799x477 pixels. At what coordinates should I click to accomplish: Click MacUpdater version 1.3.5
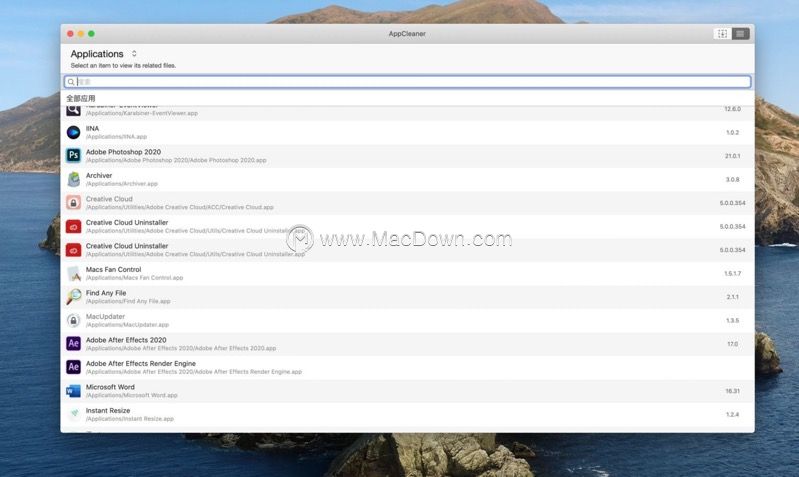[x=732, y=321]
